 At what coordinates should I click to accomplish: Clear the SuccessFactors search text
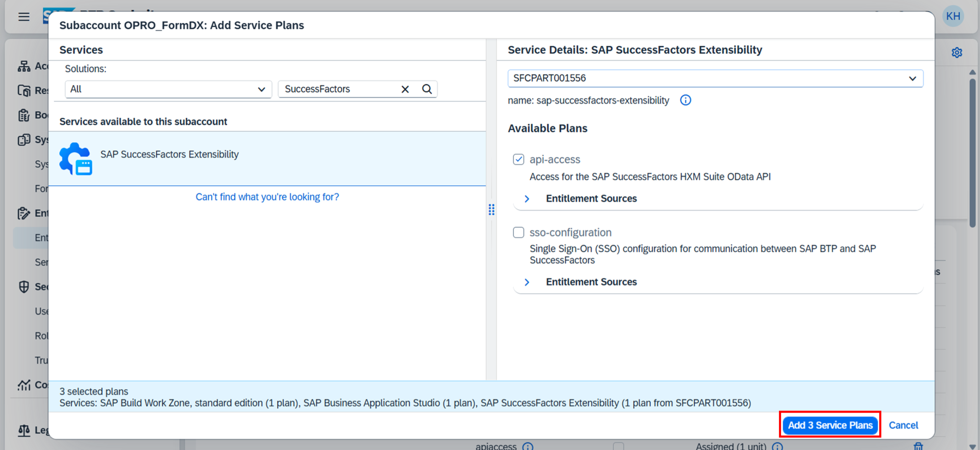pos(405,89)
